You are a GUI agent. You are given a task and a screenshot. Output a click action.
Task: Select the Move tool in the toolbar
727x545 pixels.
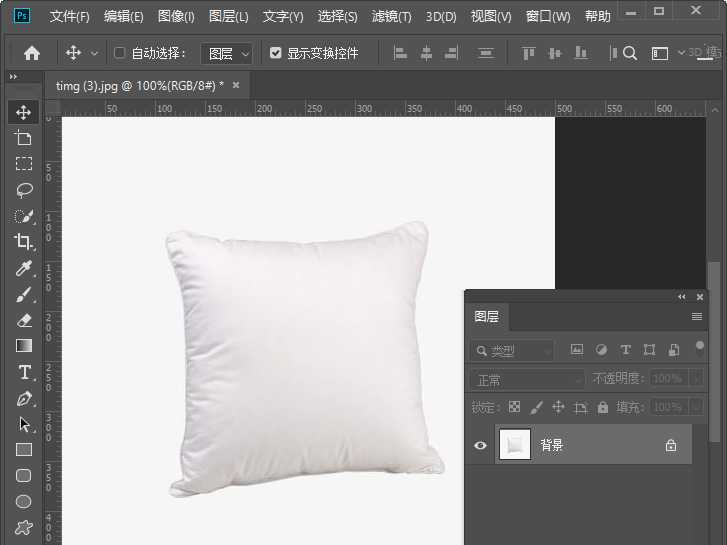[x=24, y=112]
